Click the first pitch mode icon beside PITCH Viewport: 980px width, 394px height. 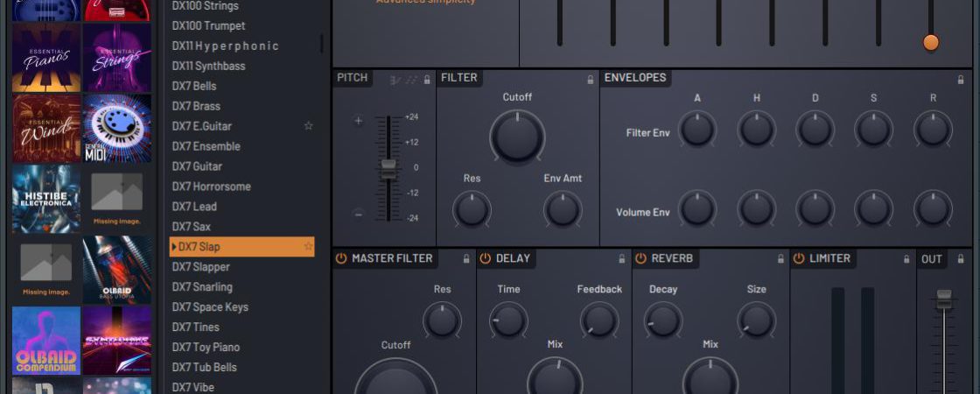click(395, 80)
